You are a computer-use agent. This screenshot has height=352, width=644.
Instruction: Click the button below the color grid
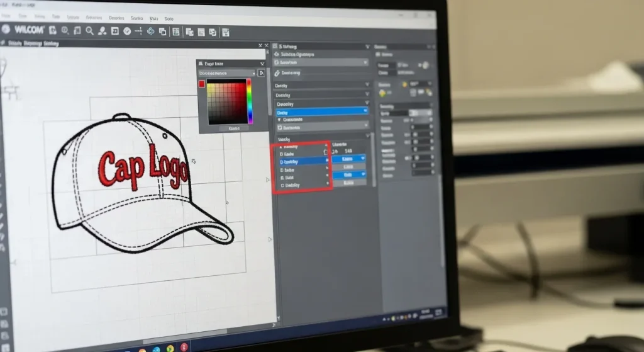pyautogui.click(x=234, y=128)
